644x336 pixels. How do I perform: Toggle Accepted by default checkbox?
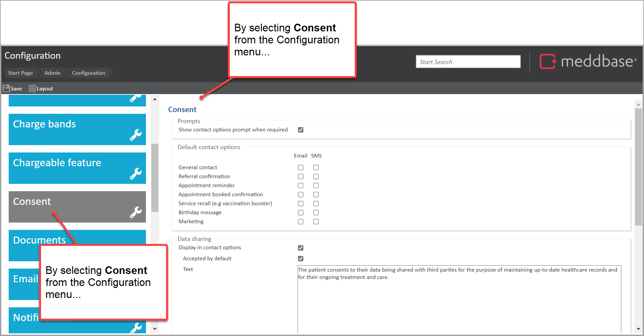pyautogui.click(x=301, y=259)
